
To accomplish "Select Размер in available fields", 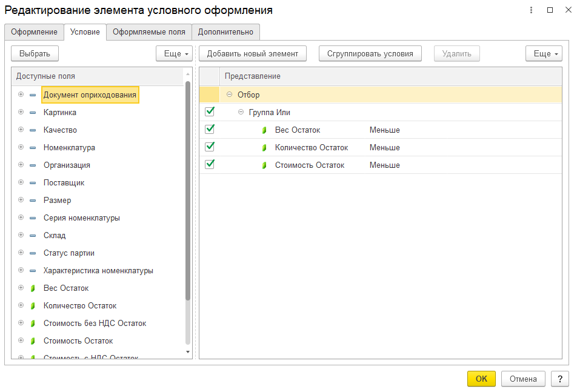I will point(58,201).
